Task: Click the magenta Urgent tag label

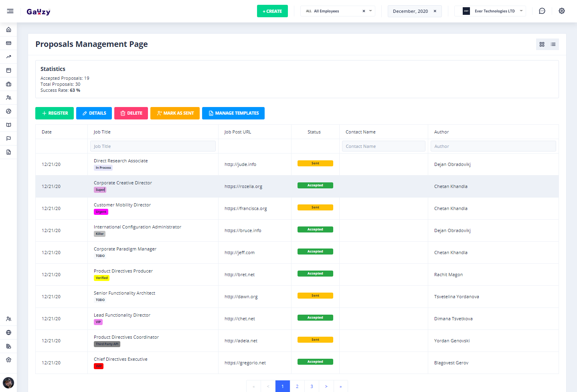Action: pyautogui.click(x=101, y=212)
